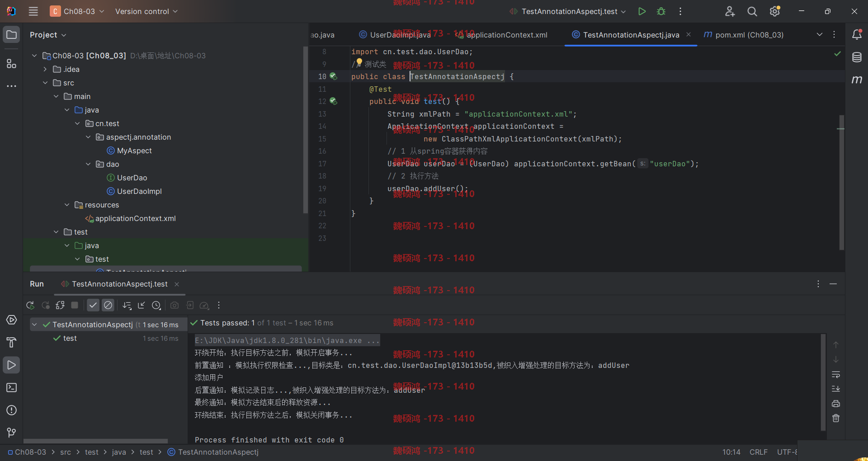The height and width of the screenshot is (461, 868).
Task: Run TestAnnotationAspectj.test configuration
Action: point(642,11)
